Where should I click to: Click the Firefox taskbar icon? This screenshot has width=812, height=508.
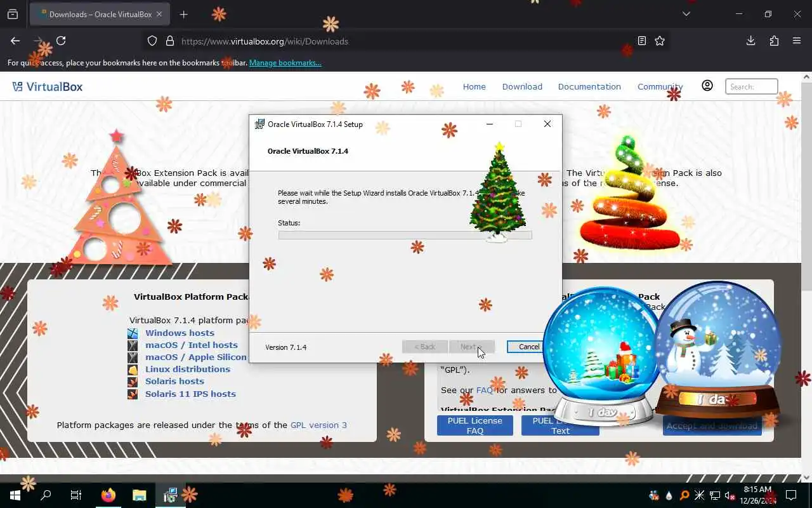(108, 495)
